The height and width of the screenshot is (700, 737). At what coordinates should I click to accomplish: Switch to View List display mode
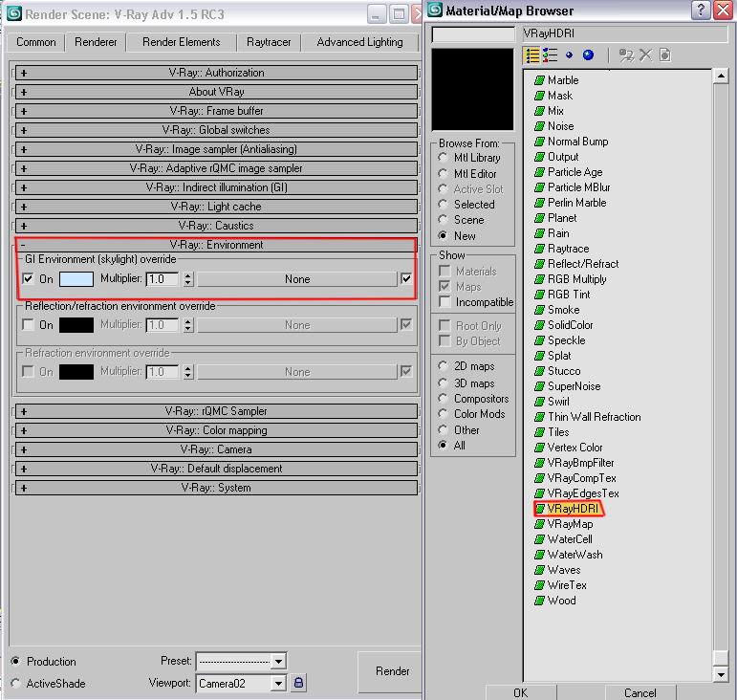tap(532, 55)
